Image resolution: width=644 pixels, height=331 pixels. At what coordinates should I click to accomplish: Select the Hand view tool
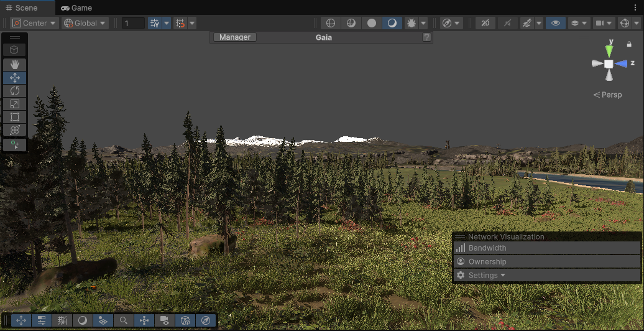[15, 64]
